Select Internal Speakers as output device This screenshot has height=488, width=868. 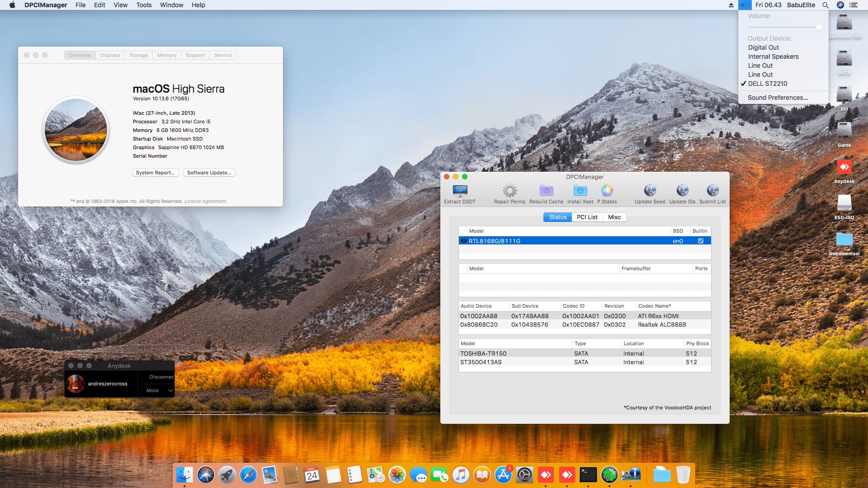pos(773,56)
